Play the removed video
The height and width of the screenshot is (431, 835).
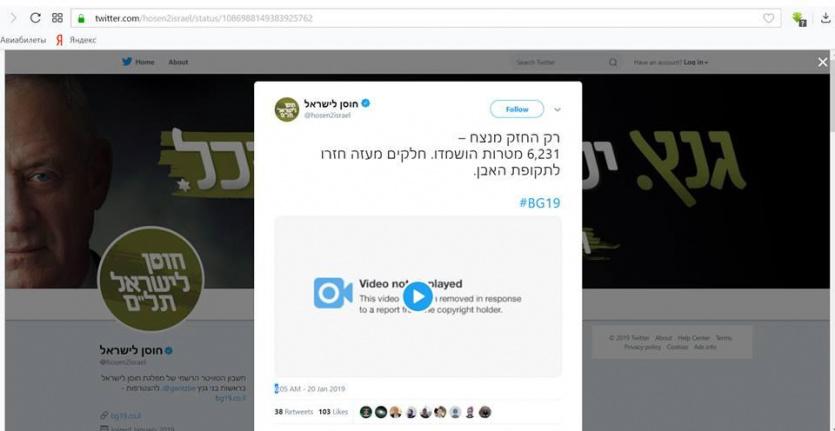[418, 296]
